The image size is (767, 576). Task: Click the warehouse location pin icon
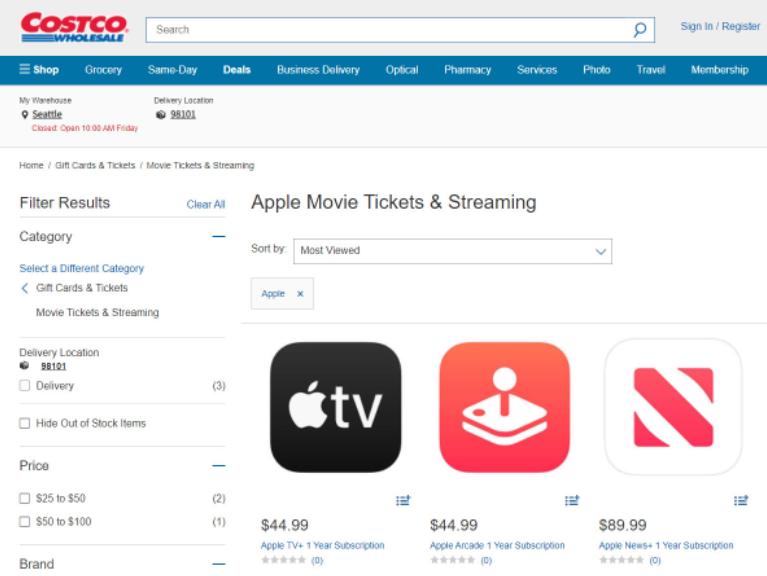(x=24, y=114)
